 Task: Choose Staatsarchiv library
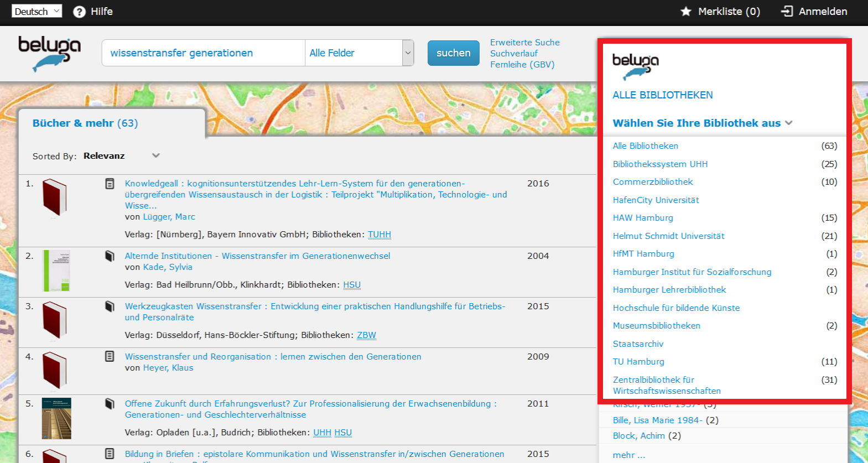pyautogui.click(x=638, y=344)
